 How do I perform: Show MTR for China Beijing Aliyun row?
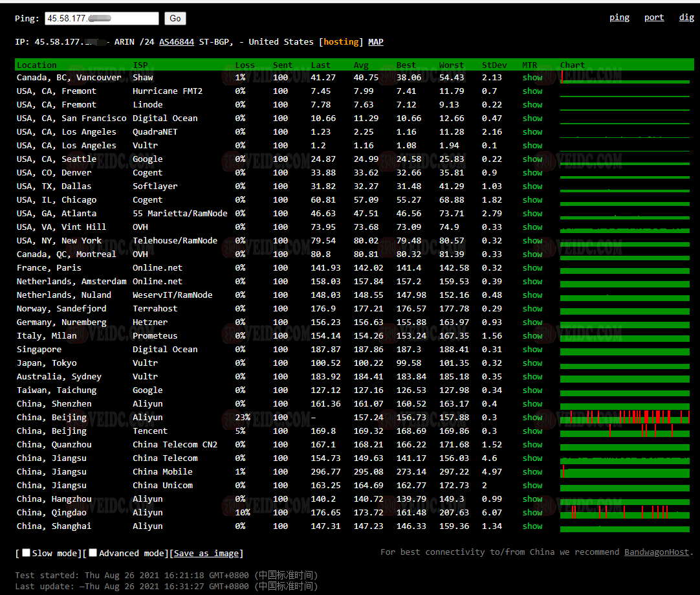click(532, 418)
